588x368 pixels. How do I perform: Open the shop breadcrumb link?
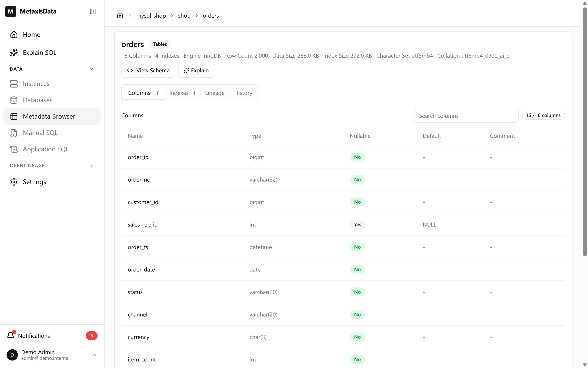tap(184, 16)
